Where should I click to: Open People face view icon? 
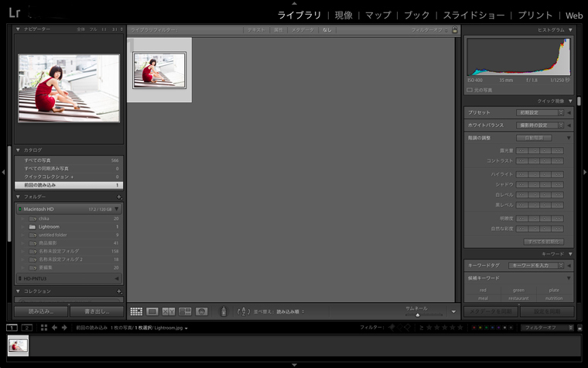201,311
